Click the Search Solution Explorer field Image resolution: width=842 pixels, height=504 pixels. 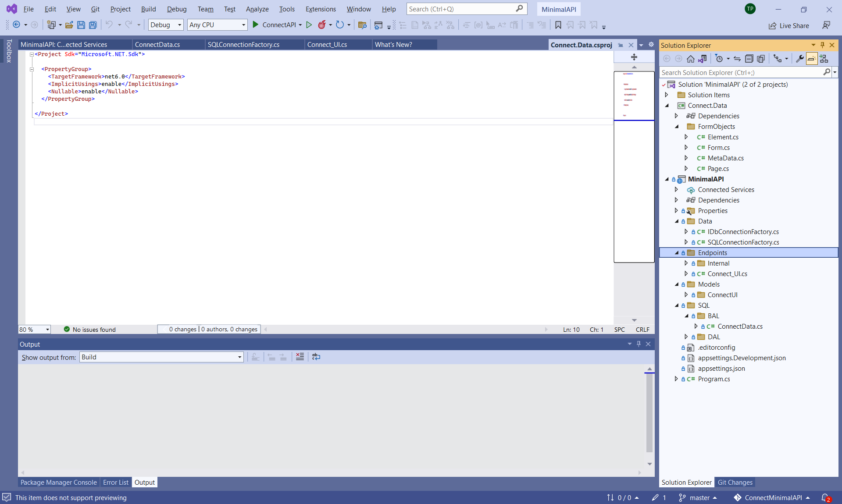741,73
